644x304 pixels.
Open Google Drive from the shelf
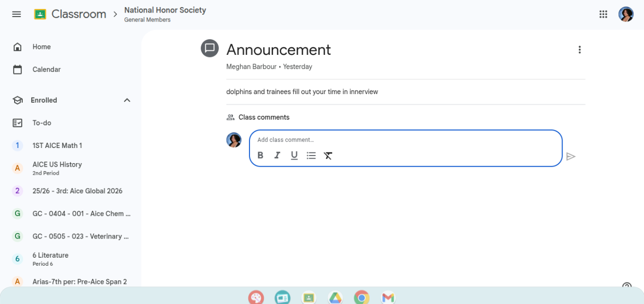pos(336,297)
